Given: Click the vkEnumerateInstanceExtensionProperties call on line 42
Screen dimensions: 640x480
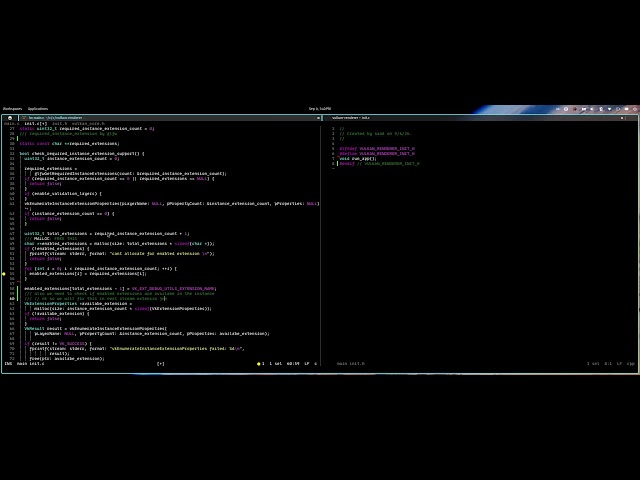Looking at the screenshot, I should [171, 204].
